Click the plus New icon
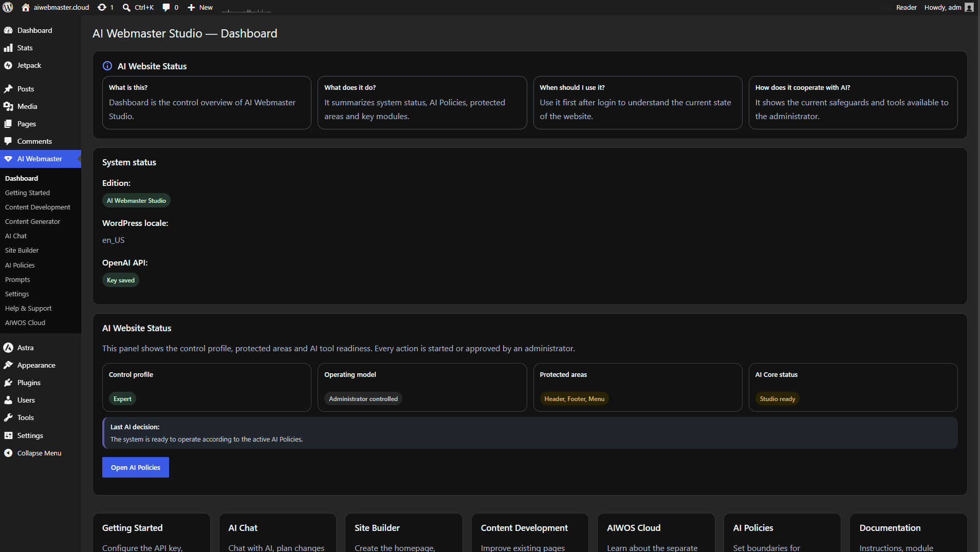The width and height of the screenshot is (980, 552). pos(191,7)
